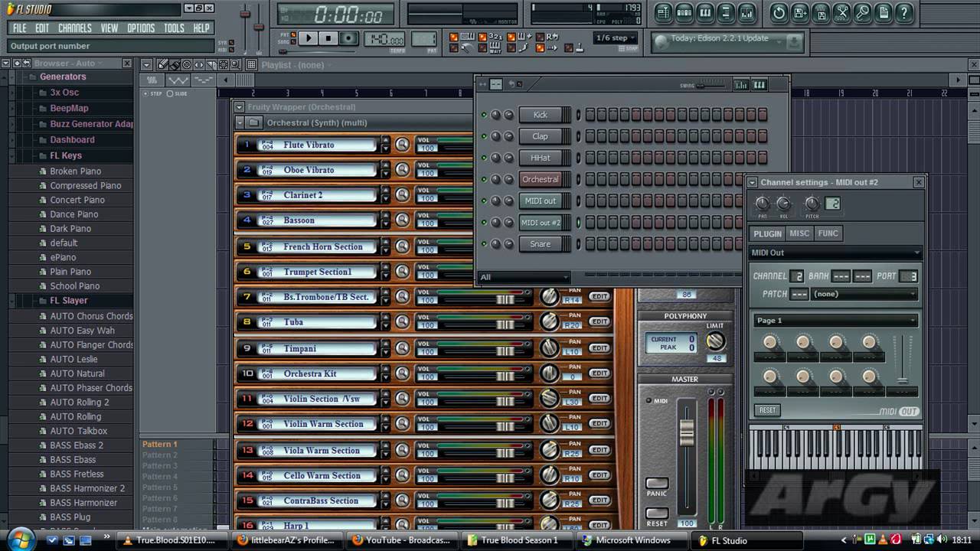Open the 1/6 step snap dropdown

(616, 38)
